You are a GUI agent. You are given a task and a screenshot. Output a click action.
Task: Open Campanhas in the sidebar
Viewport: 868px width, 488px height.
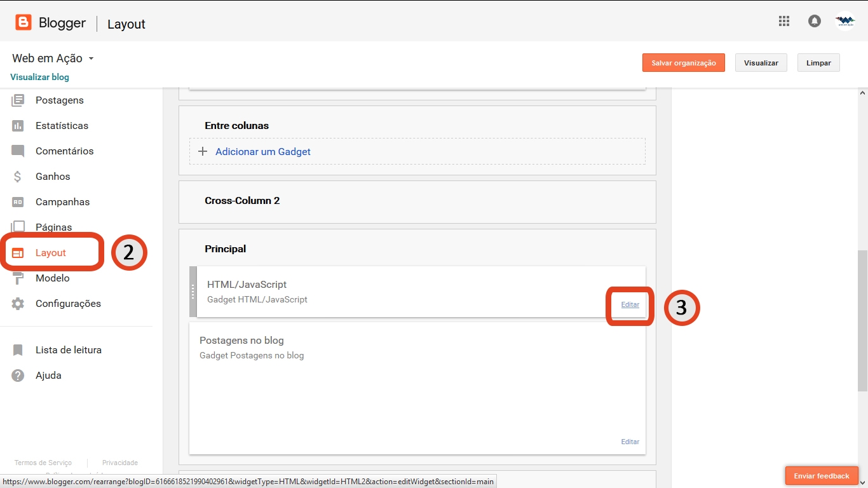point(62,202)
